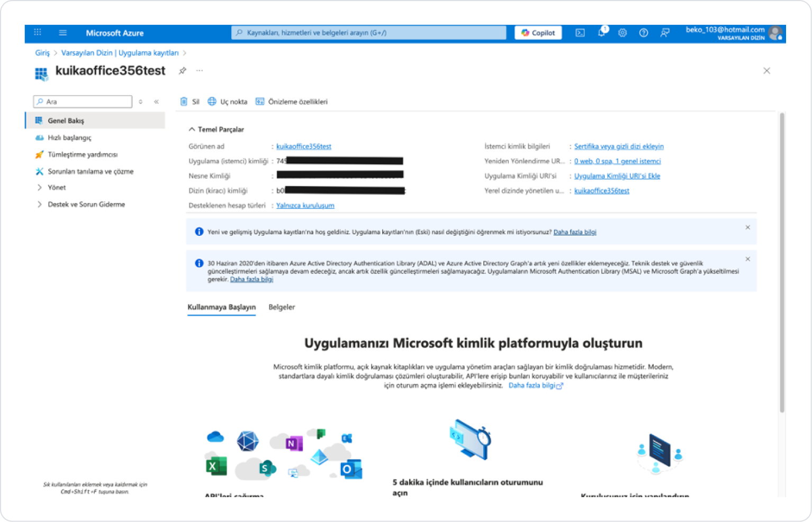The height and width of the screenshot is (522, 812).
Task: Click the monitor stopwatch sign-in illustration
Action: tap(470, 440)
